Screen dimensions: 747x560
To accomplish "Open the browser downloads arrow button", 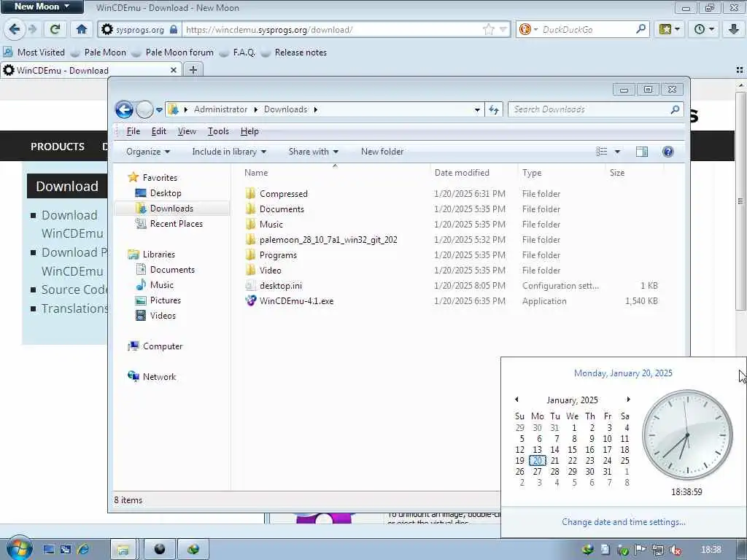I will [734, 29].
